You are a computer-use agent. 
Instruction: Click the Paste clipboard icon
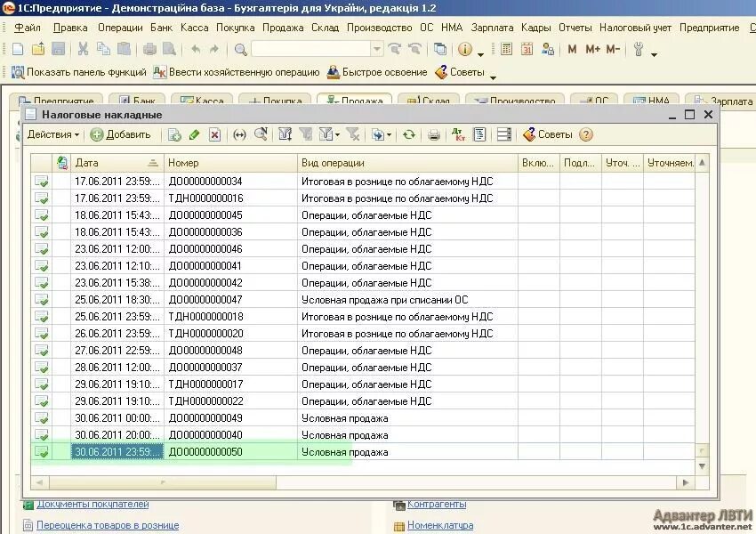coord(124,49)
